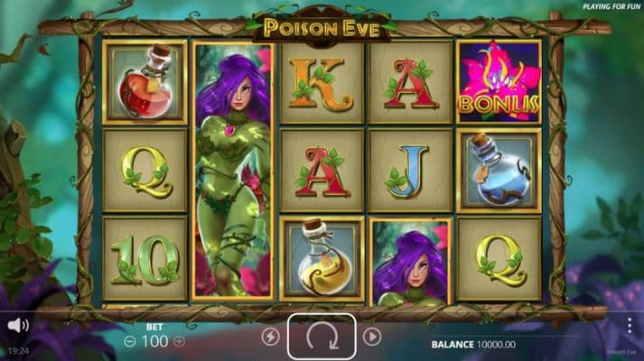This screenshot has height=361, width=644.
Task: Open the three-dot options menu
Action: tap(630, 325)
